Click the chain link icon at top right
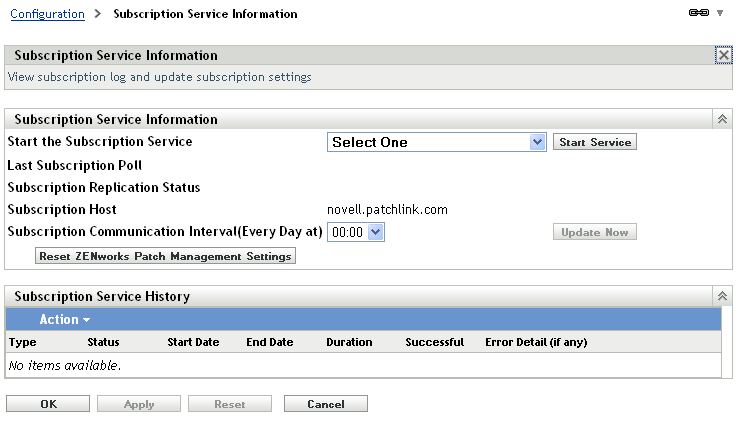 [698, 13]
